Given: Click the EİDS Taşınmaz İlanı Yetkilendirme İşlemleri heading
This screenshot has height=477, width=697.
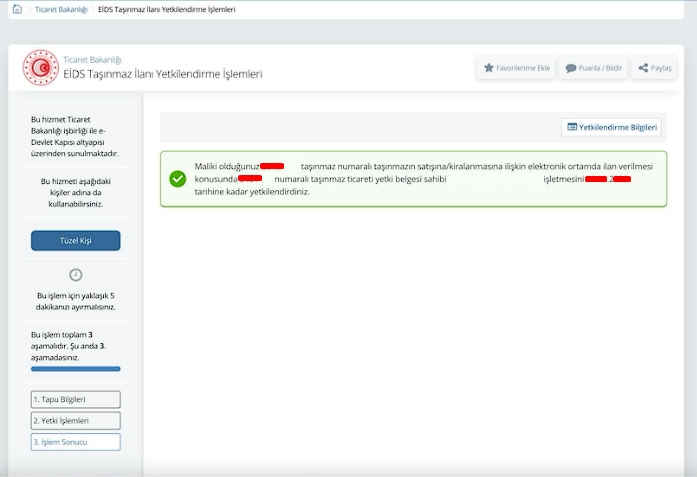Looking at the screenshot, I should [162, 74].
